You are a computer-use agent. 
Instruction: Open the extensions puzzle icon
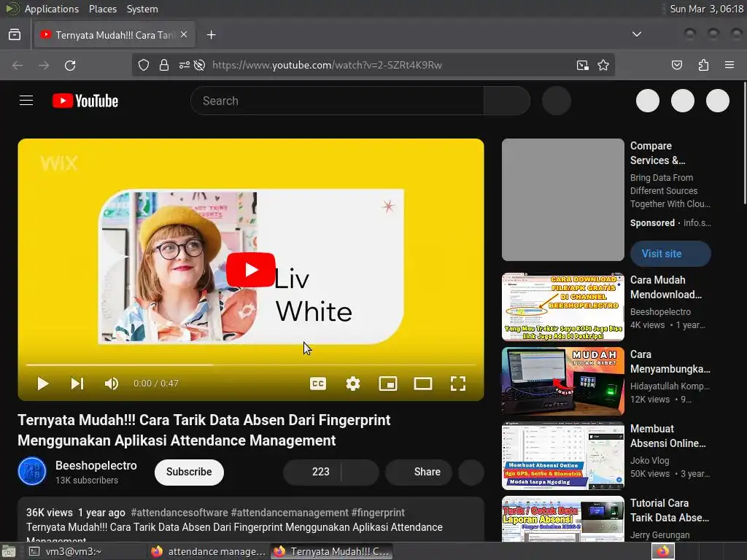703,65
